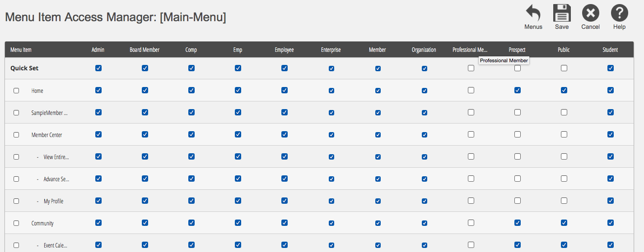The image size is (644, 252).
Task: Enable Member Center access for Prospect
Action: [518, 134]
